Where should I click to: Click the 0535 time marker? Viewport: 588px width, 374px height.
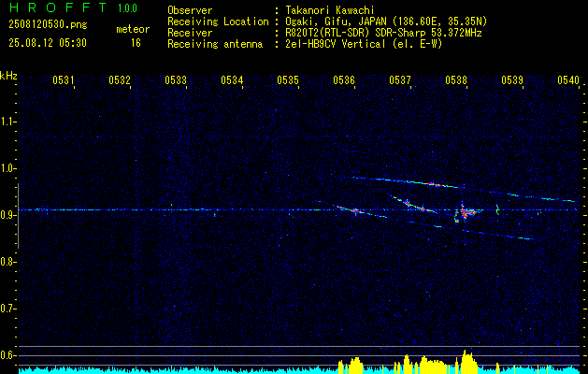coord(288,79)
